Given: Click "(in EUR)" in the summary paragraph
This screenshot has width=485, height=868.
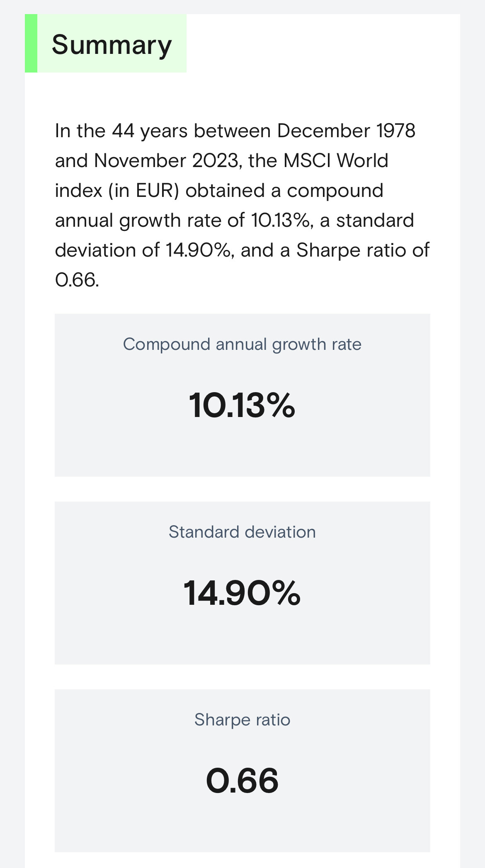Looking at the screenshot, I should point(143,191).
